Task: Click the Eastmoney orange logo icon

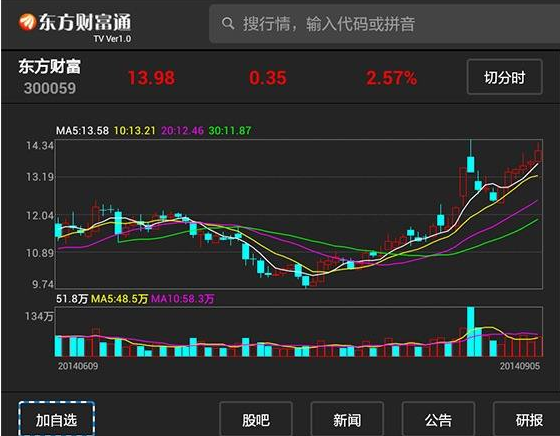Action: 28,22
